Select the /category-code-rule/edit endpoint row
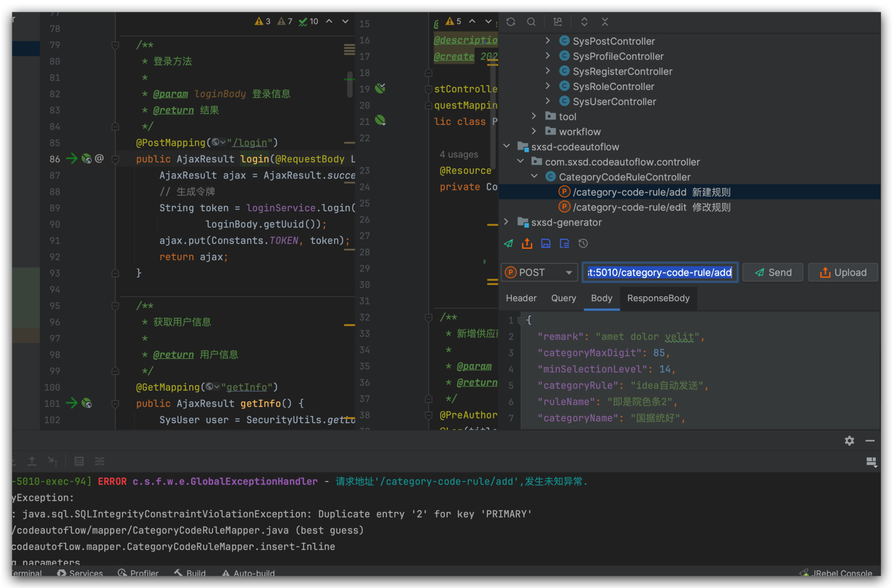The height and width of the screenshot is (588, 893). (x=689, y=207)
